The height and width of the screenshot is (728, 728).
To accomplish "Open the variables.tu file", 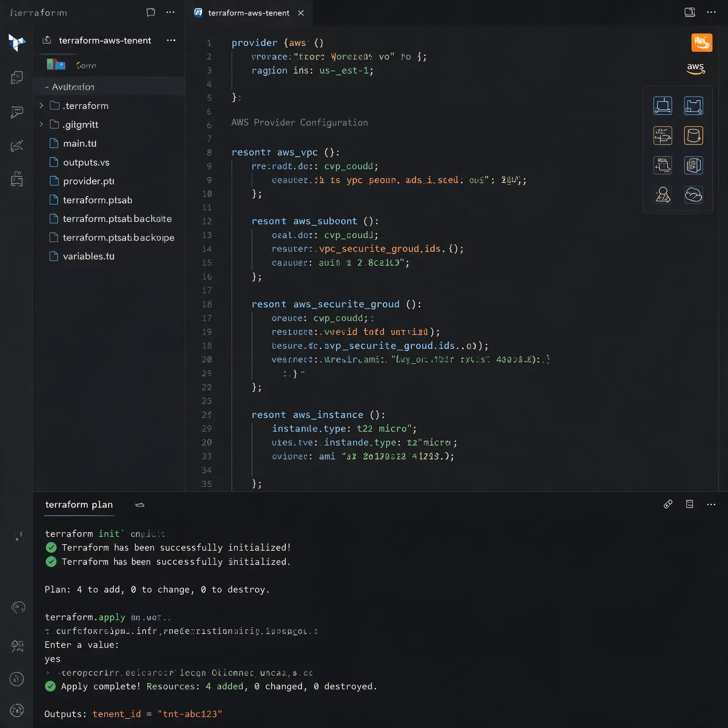I will coord(88,256).
